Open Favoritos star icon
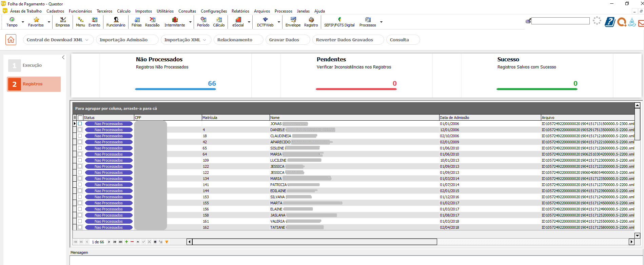The image size is (644, 265). [x=36, y=22]
